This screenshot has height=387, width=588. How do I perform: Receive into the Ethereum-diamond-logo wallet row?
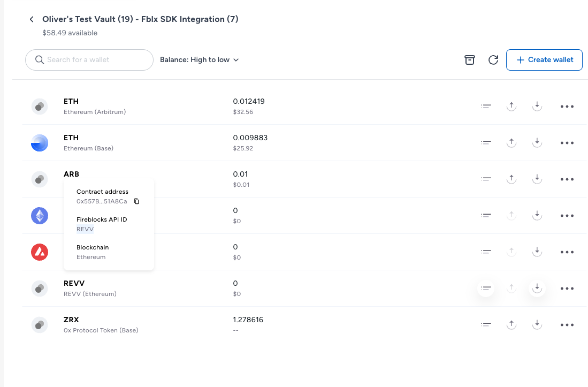537,216
